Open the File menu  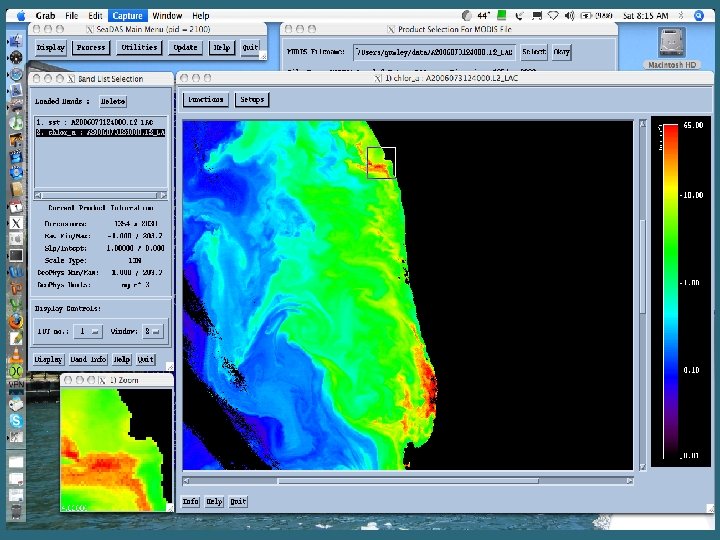click(72, 16)
